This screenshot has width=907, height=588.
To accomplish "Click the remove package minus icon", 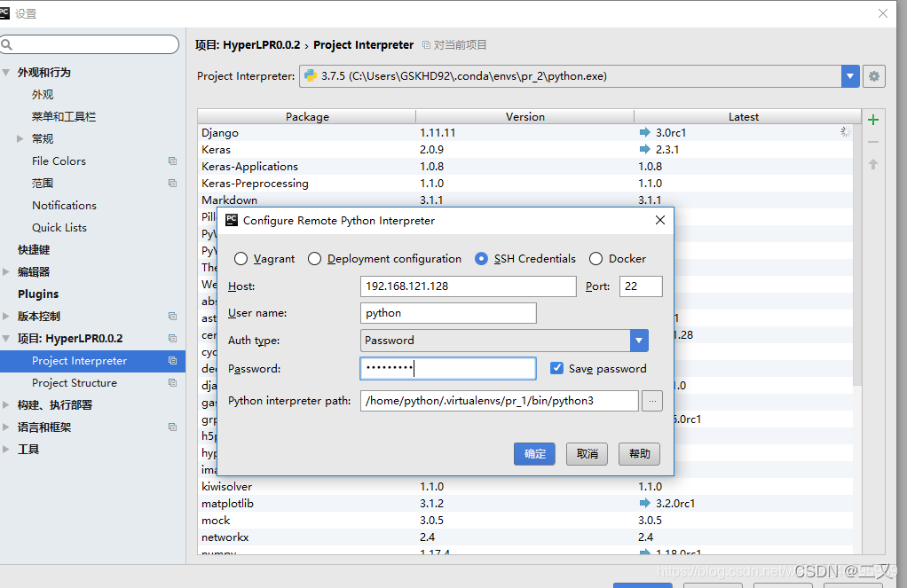I will (x=873, y=142).
